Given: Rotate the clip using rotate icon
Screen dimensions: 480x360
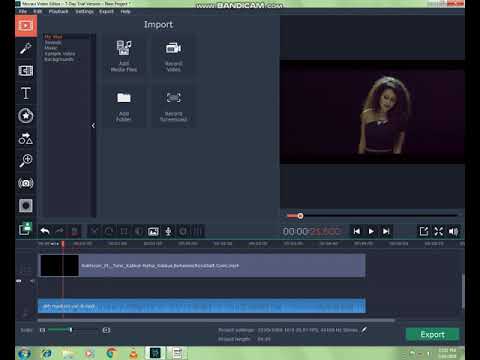Looking at the screenshot, I should click(109, 231).
